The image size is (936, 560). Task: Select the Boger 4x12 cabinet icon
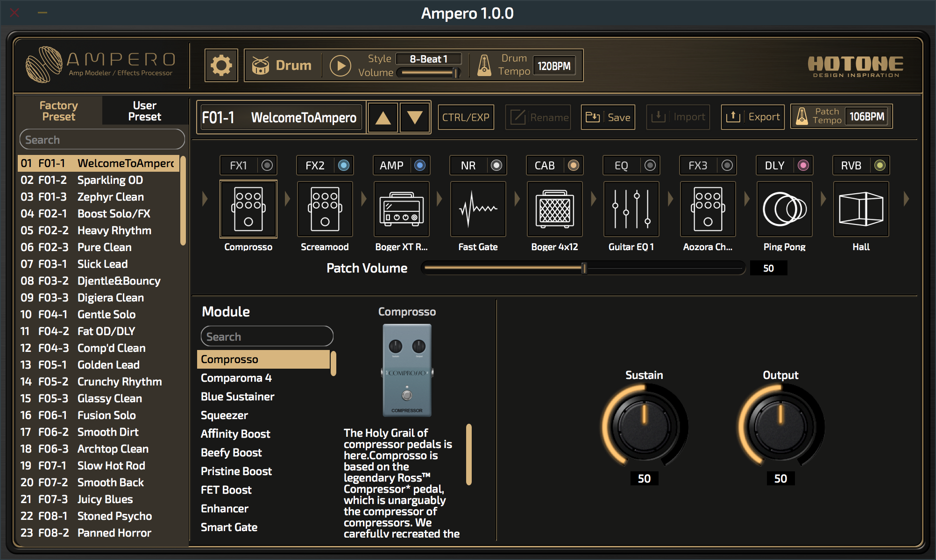pos(554,210)
